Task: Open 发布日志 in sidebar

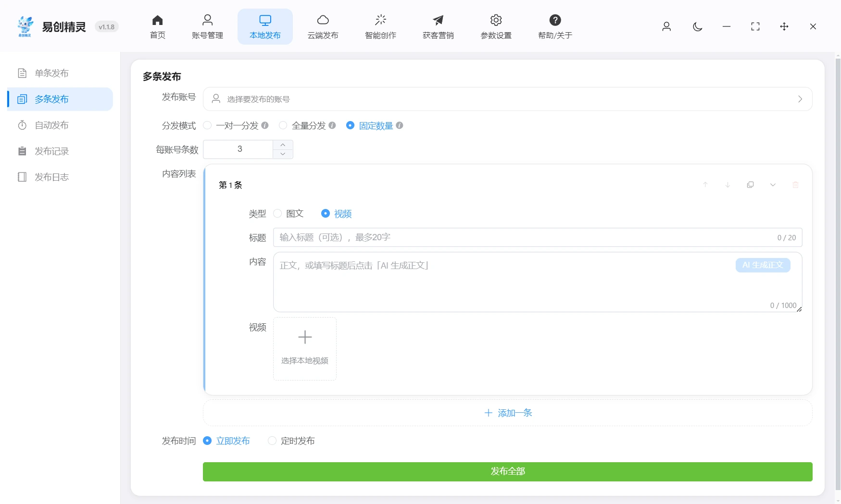Action: pyautogui.click(x=60, y=177)
